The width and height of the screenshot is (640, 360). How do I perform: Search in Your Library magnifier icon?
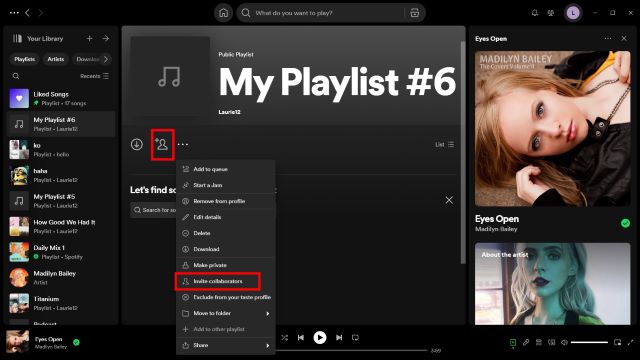click(x=16, y=76)
